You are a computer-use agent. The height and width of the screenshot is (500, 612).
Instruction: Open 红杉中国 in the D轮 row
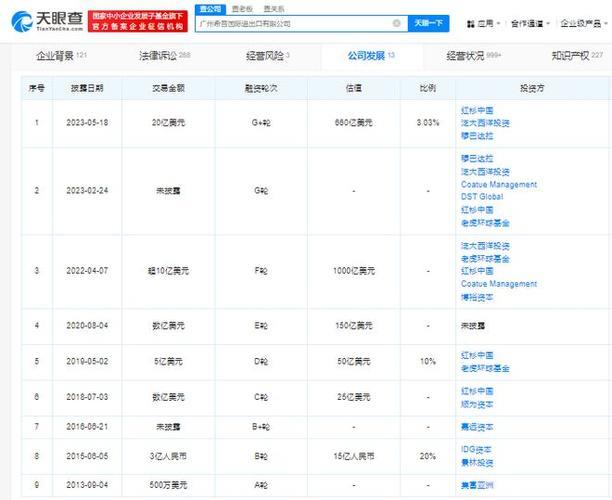(477, 356)
